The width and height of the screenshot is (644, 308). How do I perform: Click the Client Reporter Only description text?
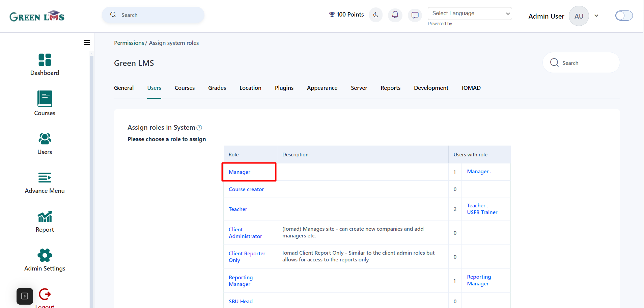[x=358, y=256]
